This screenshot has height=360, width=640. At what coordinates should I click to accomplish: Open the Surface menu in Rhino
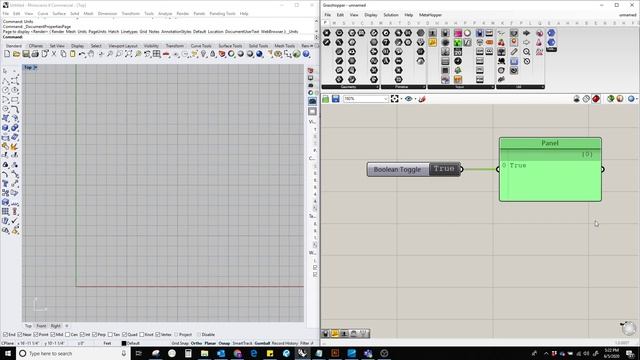click(59, 13)
